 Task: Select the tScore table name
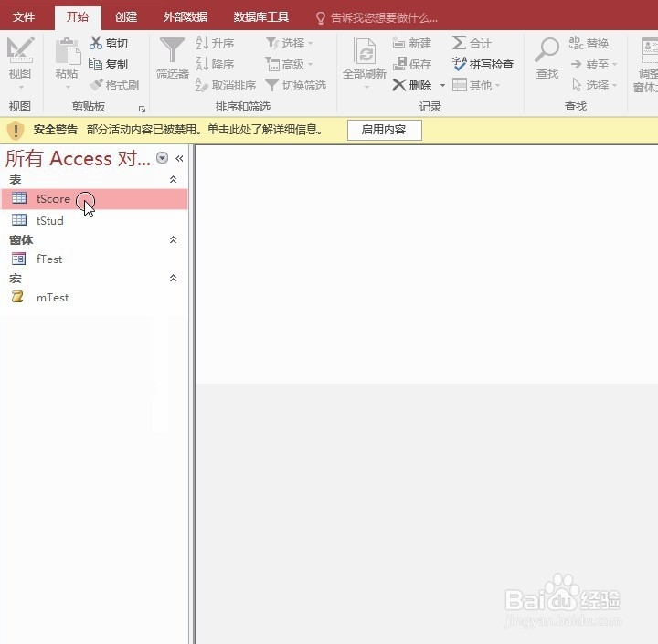click(53, 198)
